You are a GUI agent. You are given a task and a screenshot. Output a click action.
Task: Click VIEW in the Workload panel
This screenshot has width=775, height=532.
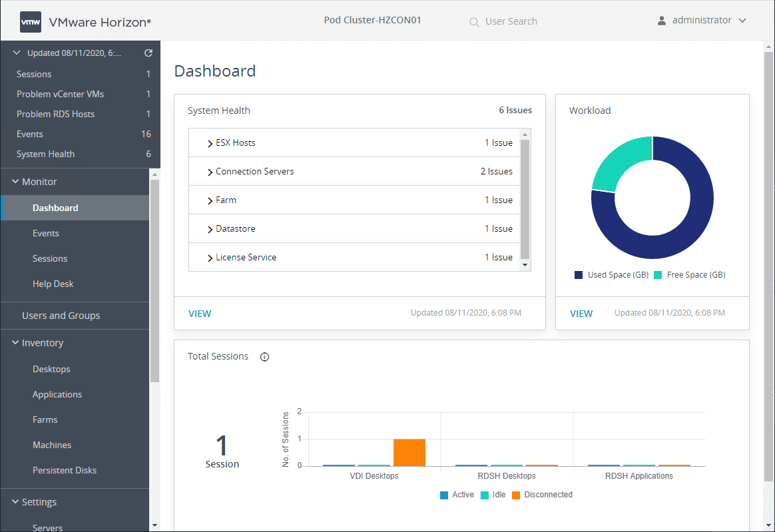tap(581, 313)
